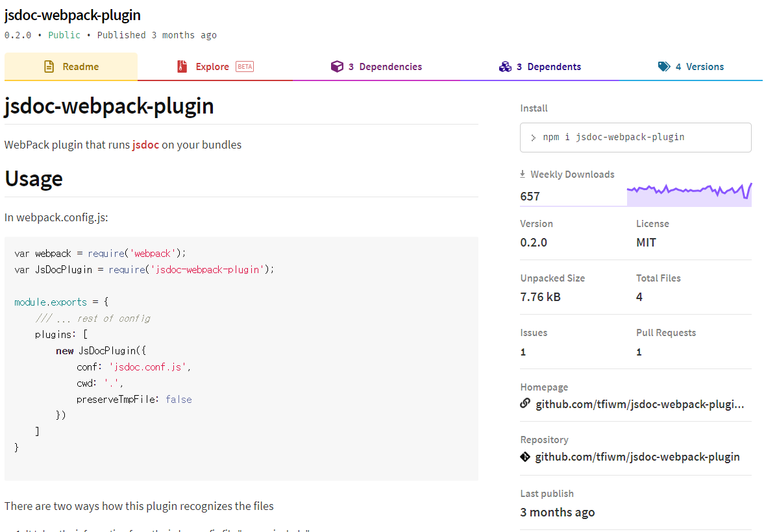777x532 pixels.
Task: Click the module.exports code line
Action: tap(62, 302)
